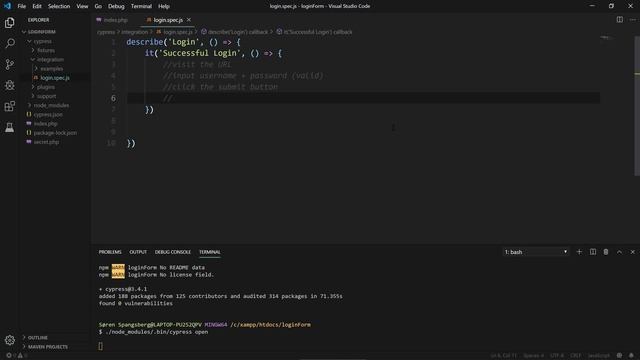Click the editor vertical scrollbar

(x=637, y=106)
